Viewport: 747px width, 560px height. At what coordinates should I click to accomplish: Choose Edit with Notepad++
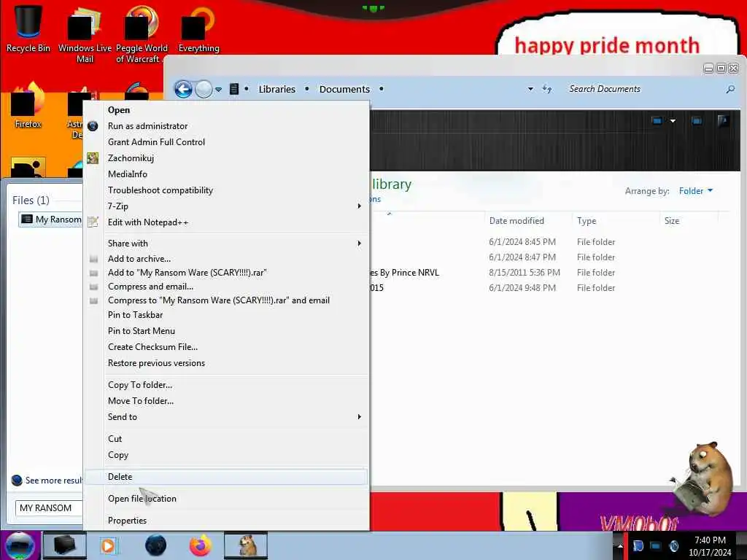tap(226, 222)
